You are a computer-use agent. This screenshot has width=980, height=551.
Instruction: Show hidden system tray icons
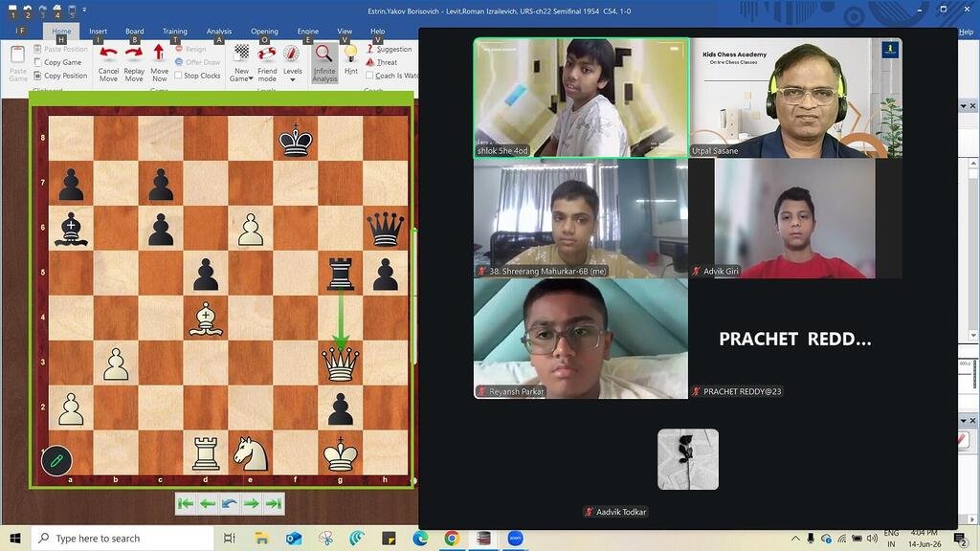click(795, 538)
